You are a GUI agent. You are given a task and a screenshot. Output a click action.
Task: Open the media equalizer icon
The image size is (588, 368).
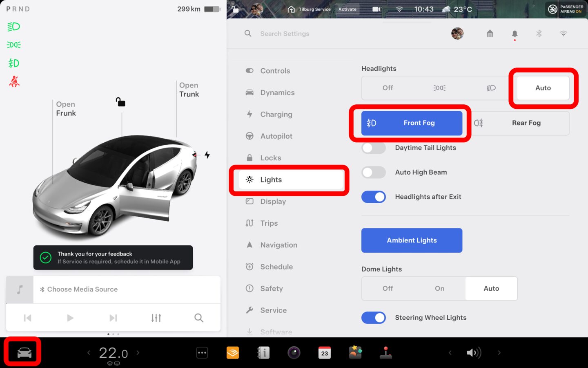[x=156, y=318]
